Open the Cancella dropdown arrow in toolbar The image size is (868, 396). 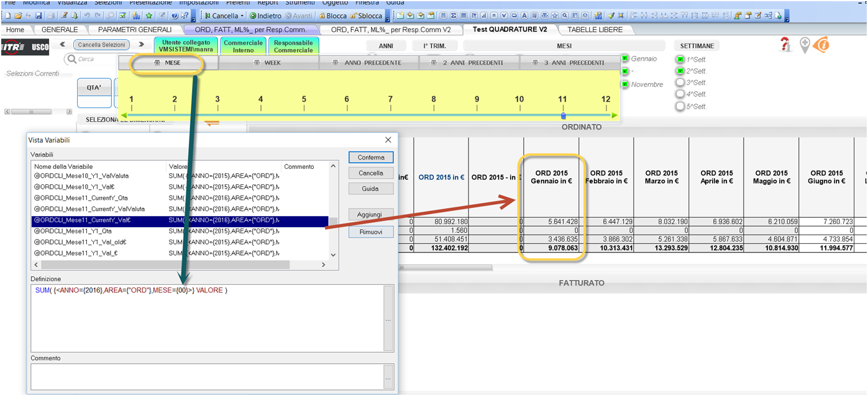242,16
